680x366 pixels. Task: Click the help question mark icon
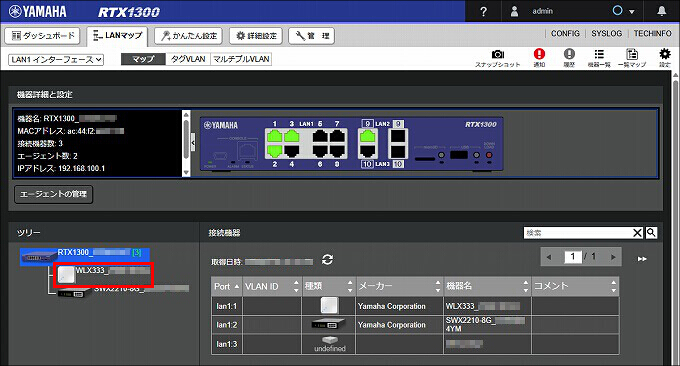point(484,11)
